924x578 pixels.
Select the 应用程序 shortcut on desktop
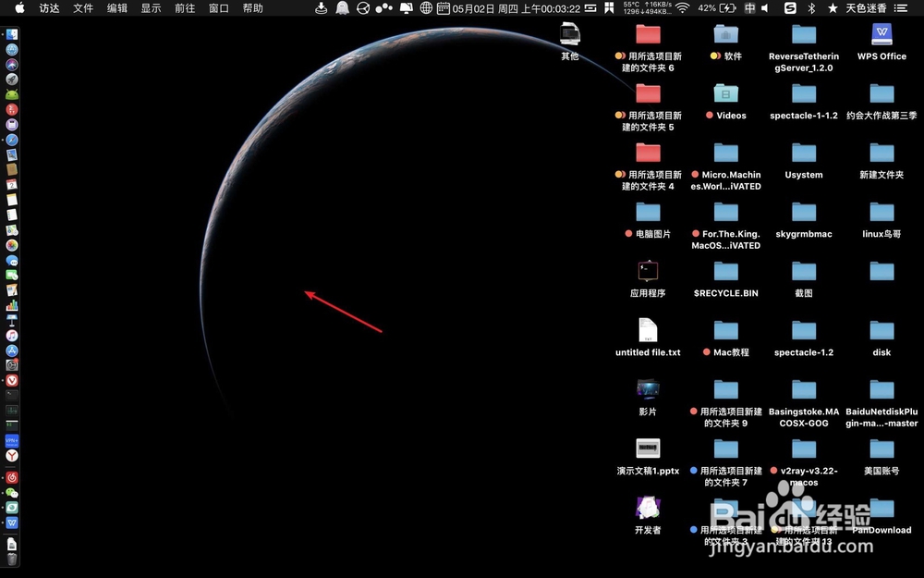pos(649,279)
